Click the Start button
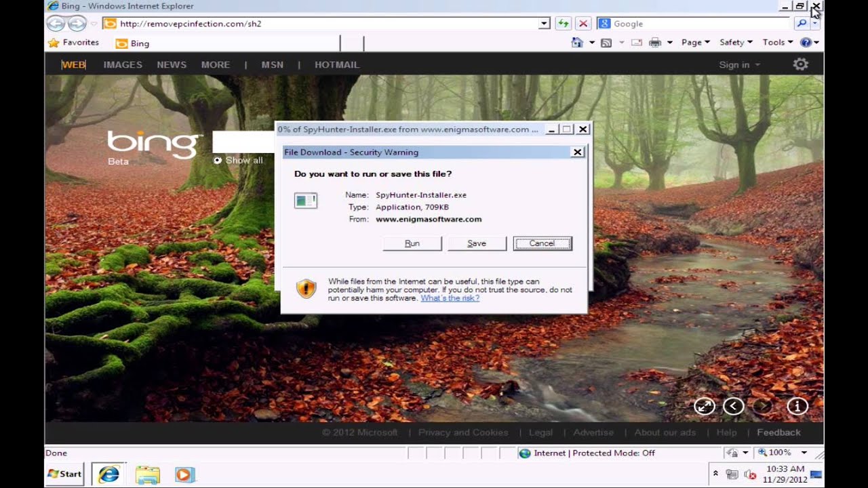Viewport: 868px width, 488px height. click(x=64, y=474)
